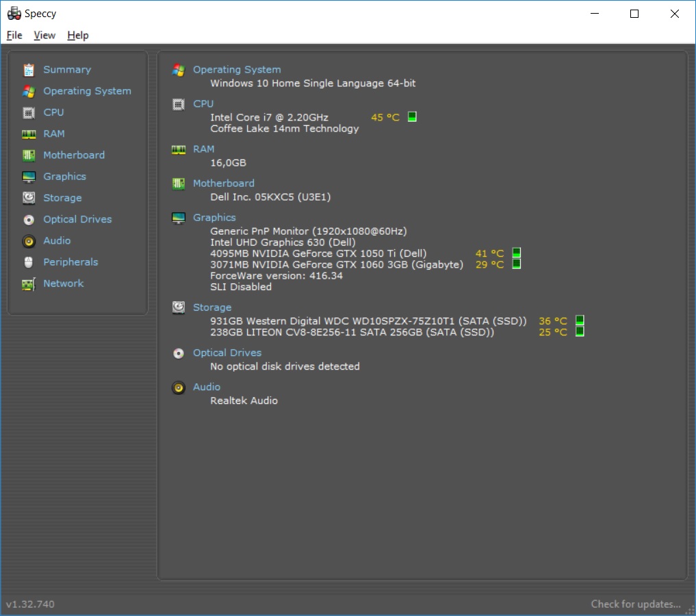This screenshot has height=616, width=696.
Task: Click the Operating System Windows flag sidebar icon
Action: (x=29, y=92)
